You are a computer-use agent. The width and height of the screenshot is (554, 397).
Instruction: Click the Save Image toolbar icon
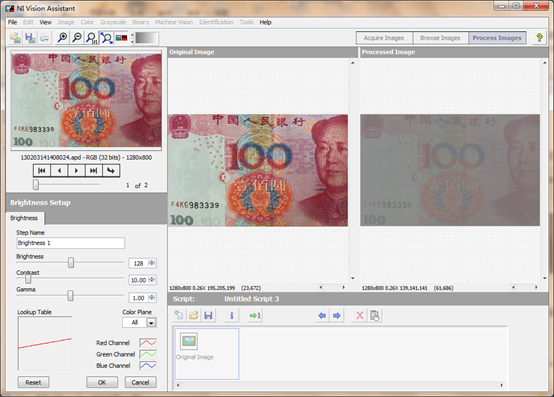coord(30,37)
